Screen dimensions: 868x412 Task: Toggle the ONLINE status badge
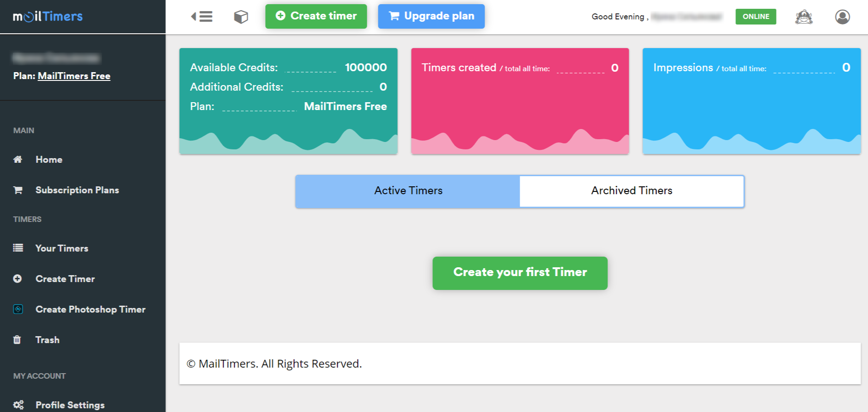[755, 17]
